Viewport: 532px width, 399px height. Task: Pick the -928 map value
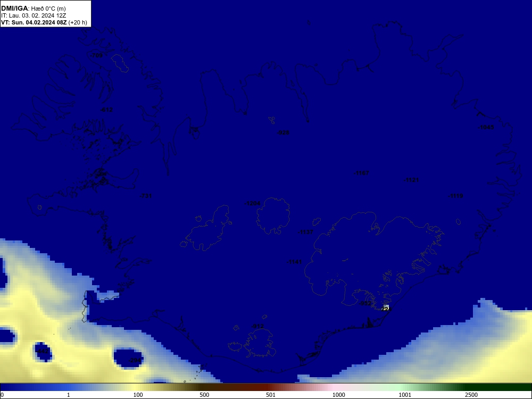click(x=283, y=132)
